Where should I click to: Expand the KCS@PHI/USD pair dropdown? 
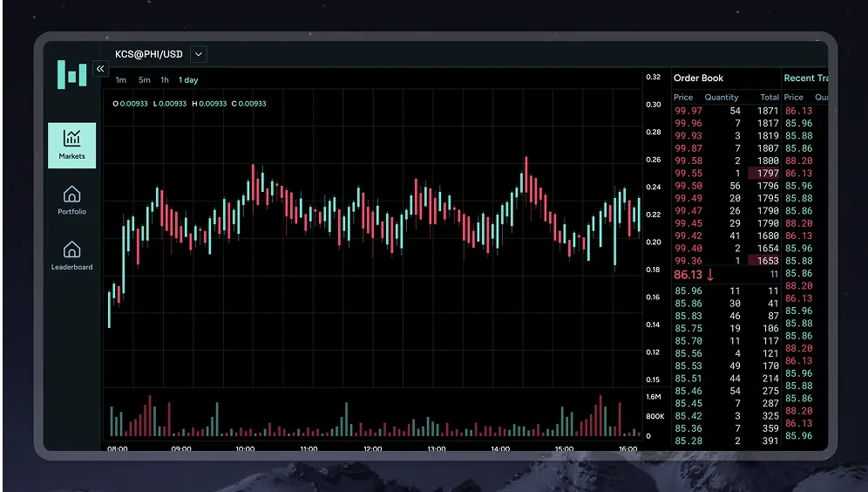198,54
